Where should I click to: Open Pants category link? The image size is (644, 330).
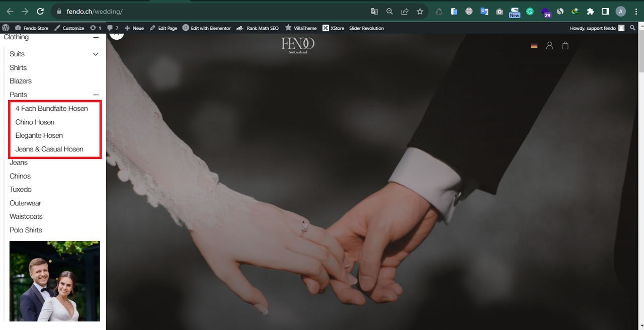pos(18,95)
